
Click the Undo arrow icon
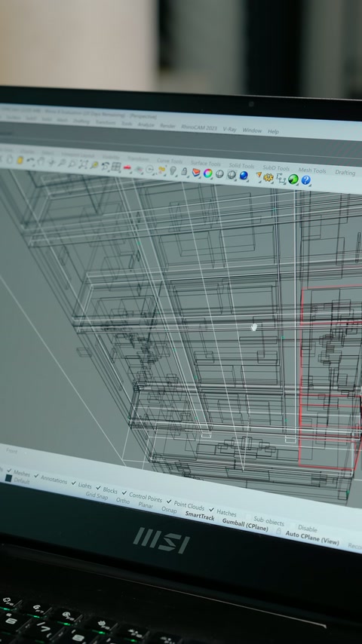tap(30, 160)
